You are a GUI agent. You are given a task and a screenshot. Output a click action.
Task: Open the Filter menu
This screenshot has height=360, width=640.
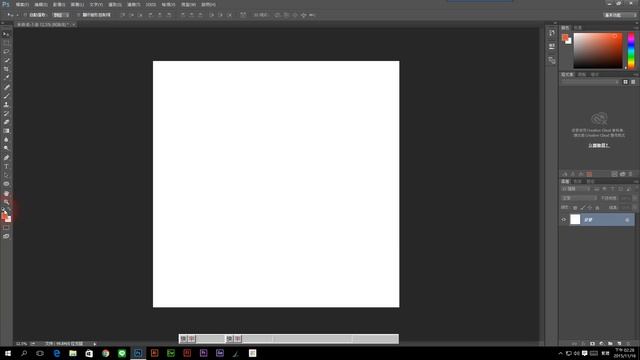[x=133, y=4]
